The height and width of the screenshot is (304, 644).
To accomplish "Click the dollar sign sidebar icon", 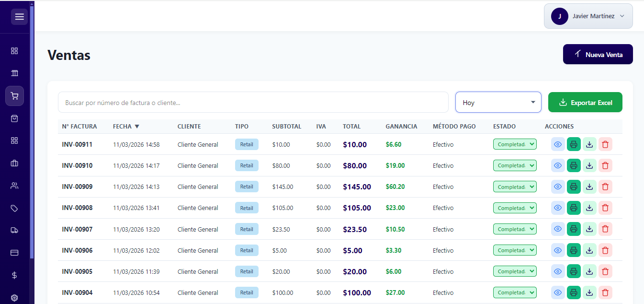I will 14,275.
